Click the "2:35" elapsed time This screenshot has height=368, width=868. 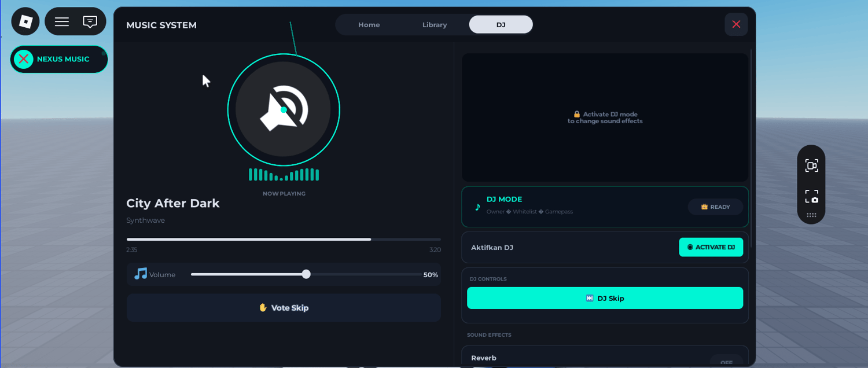(x=132, y=250)
